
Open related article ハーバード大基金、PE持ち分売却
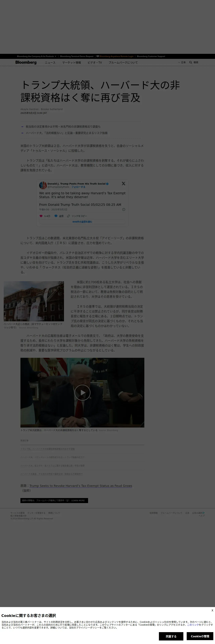(x=52, y=474)
